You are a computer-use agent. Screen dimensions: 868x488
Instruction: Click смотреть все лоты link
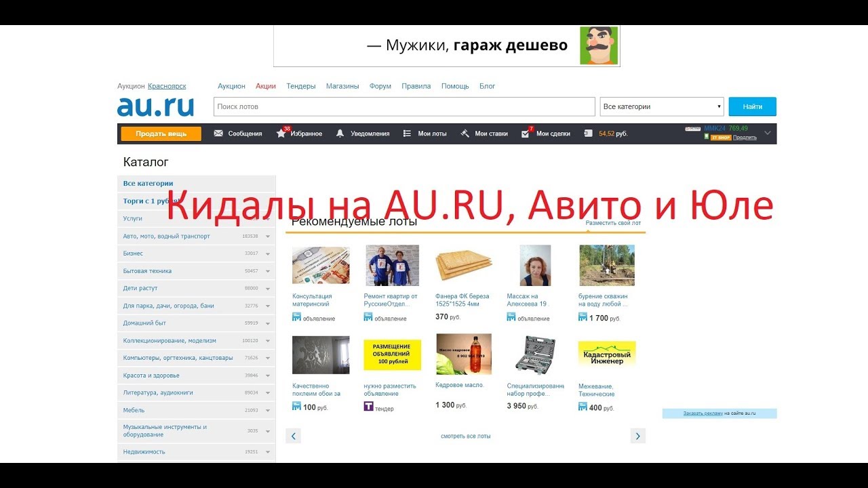(x=465, y=436)
